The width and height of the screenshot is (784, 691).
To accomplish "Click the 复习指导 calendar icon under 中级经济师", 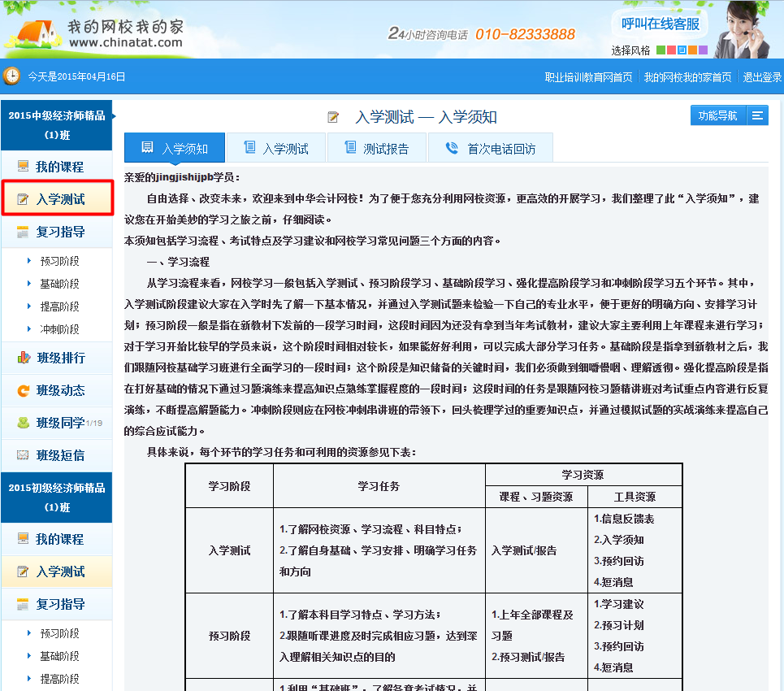I will coord(23,232).
